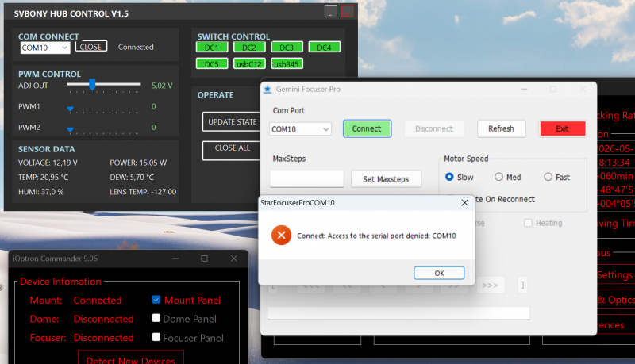Click the red error icon in the dialog
The height and width of the screenshot is (364, 635).
pyautogui.click(x=282, y=236)
